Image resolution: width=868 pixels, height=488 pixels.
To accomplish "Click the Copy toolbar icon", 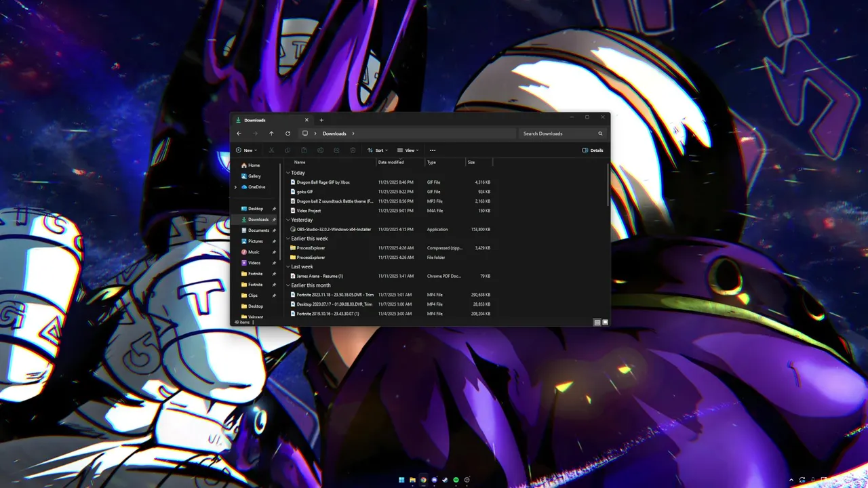I will point(288,150).
